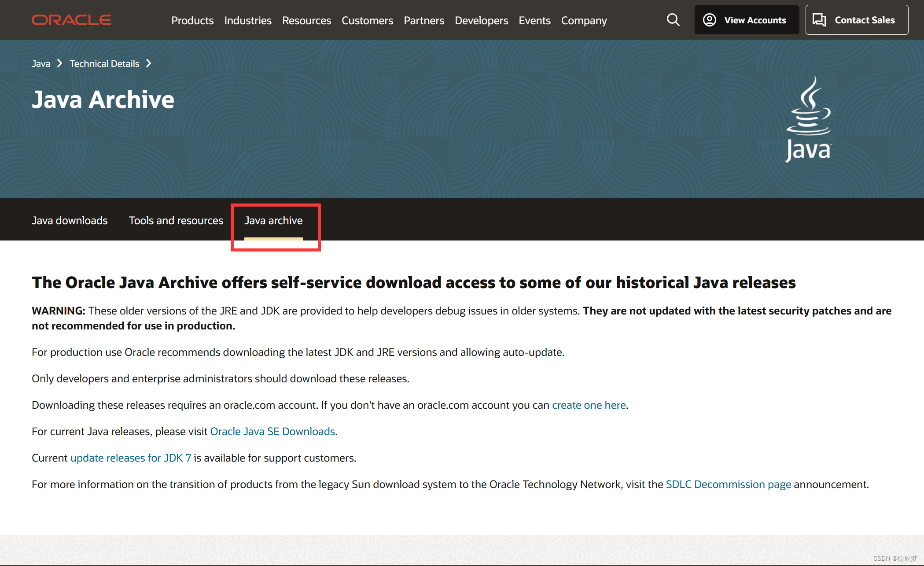The height and width of the screenshot is (566, 924).
Task: Open the Partners menu
Action: pos(424,20)
